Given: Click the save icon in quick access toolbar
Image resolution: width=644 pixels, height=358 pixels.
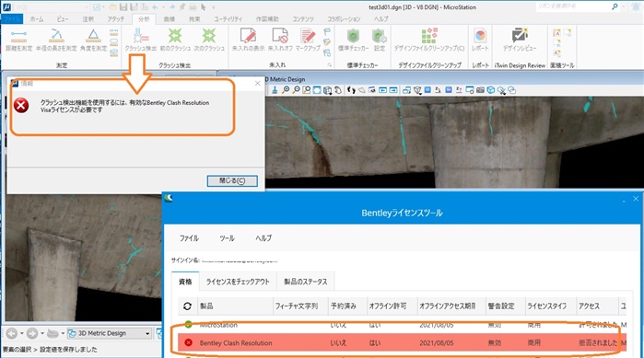Looking at the screenshot, I should 123,7.
